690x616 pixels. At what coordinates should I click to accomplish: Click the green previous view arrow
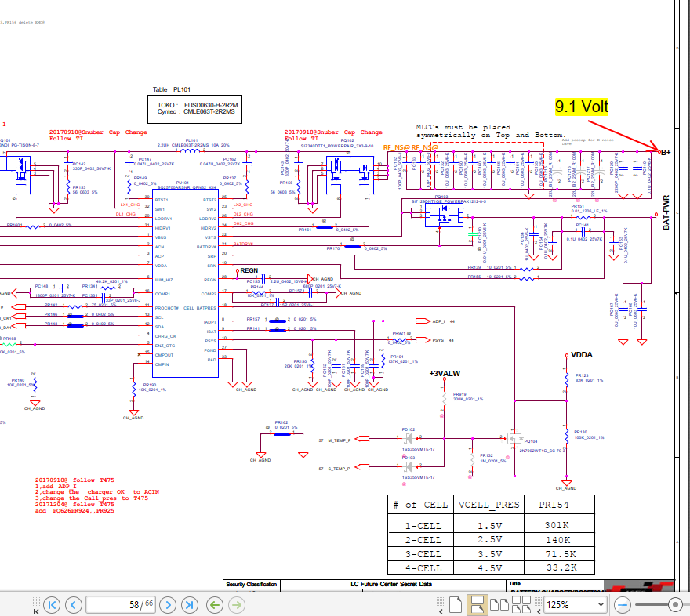tap(215, 605)
